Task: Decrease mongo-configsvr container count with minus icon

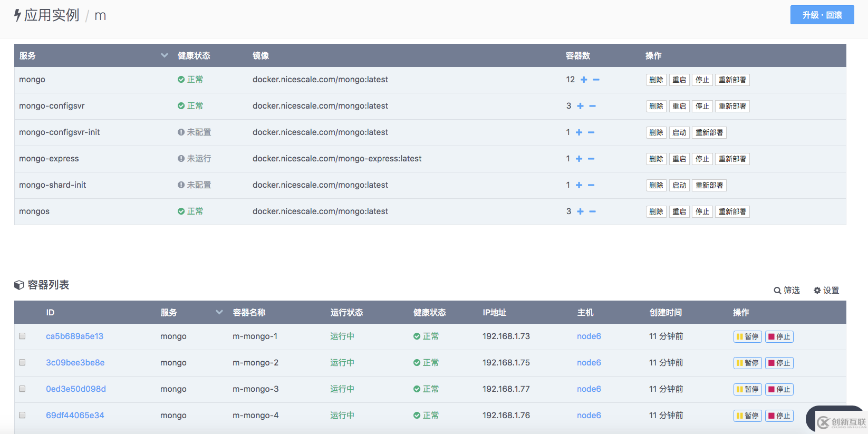Action: 593,106
